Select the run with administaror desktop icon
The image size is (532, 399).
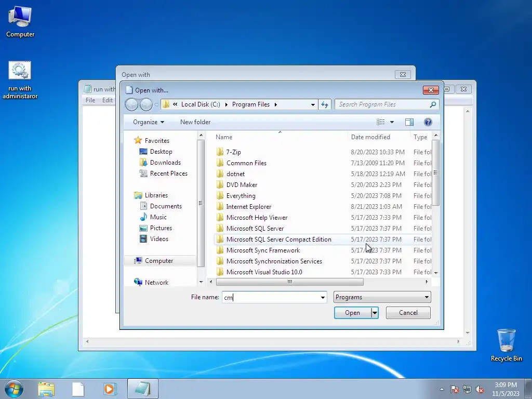(20, 80)
